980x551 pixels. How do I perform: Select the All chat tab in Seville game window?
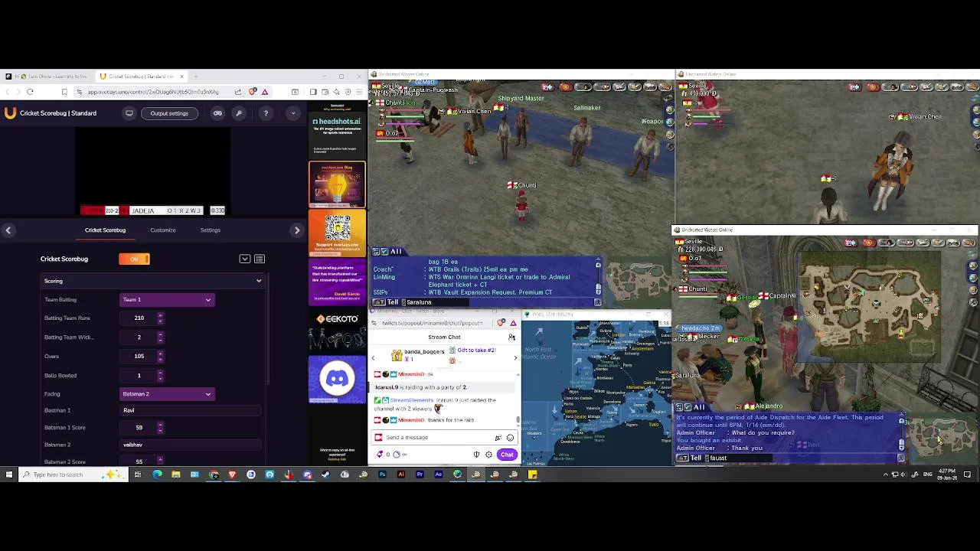click(x=396, y=252)
